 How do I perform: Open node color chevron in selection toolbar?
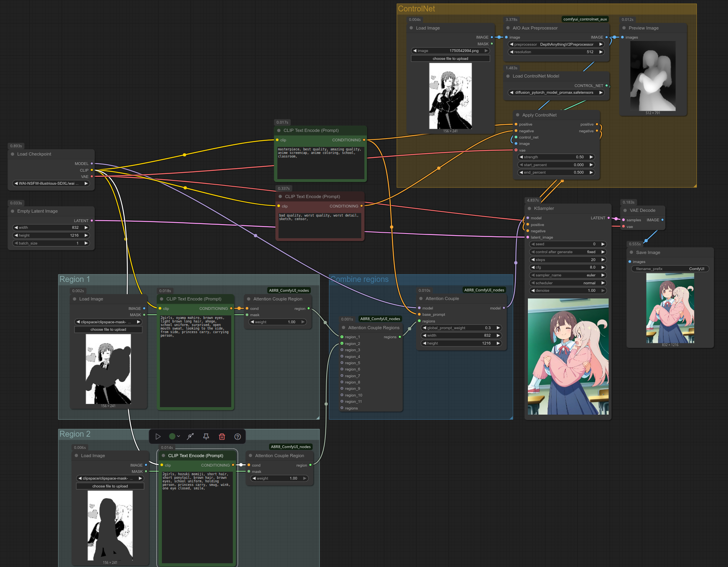click(x=179, y=436)
